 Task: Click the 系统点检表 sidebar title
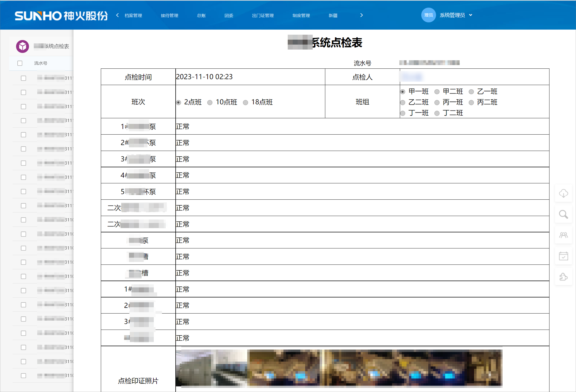pos(51,46)
